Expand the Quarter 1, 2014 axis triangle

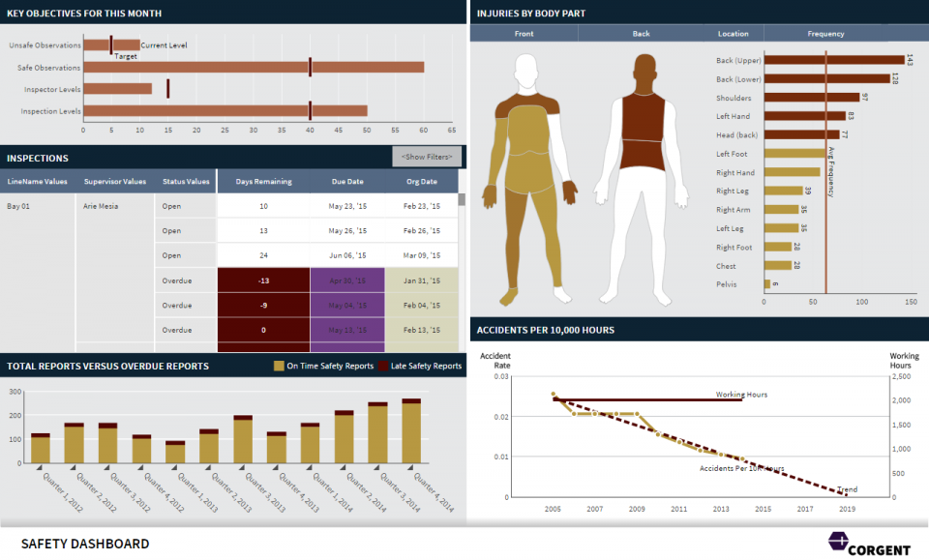pyautogui.click(x=310, y=468)
